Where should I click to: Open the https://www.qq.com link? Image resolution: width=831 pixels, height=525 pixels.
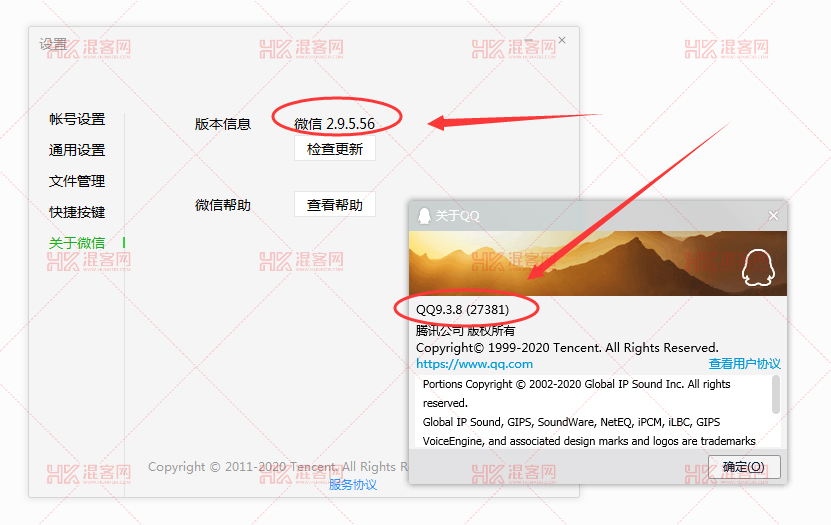474,364
